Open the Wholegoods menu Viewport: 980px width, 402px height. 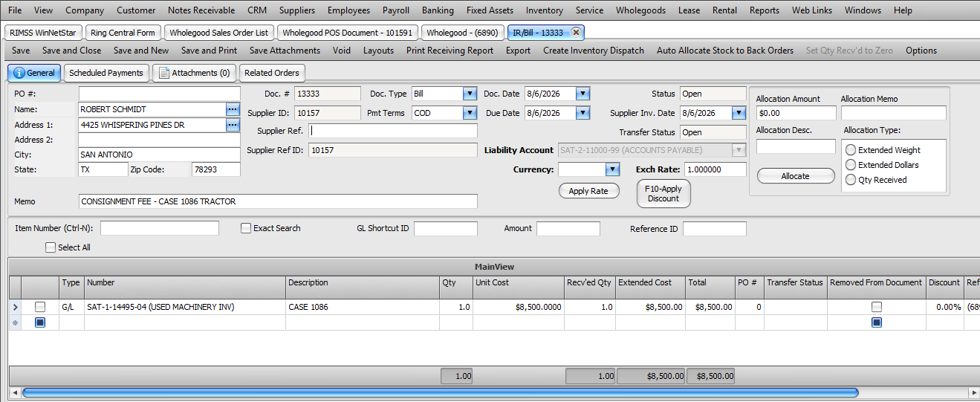(641, 10)
